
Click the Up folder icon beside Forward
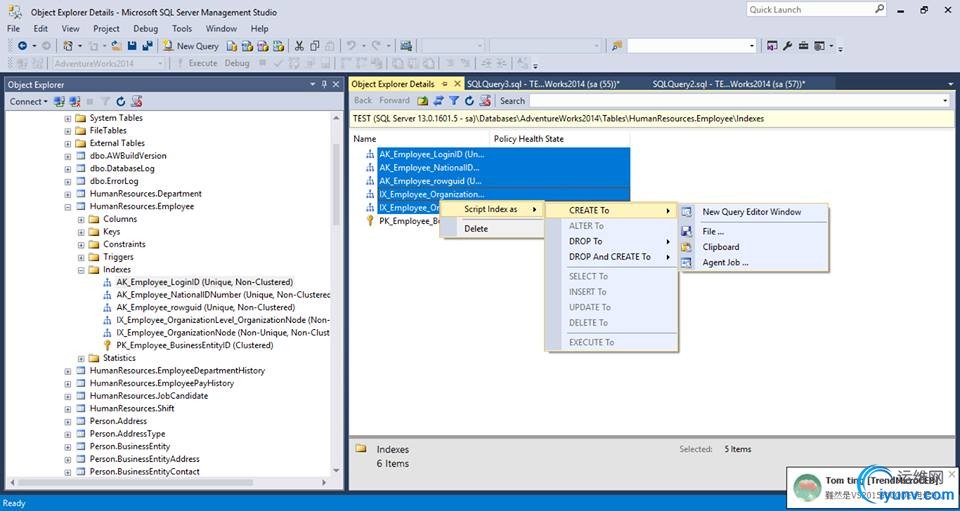click(423, 101)
